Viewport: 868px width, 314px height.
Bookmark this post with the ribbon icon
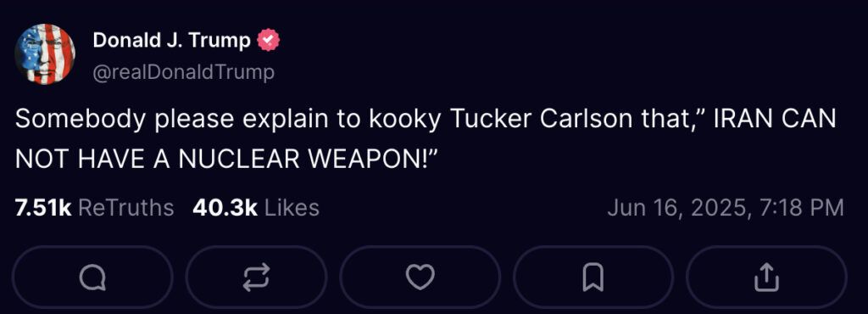(593, 277)
